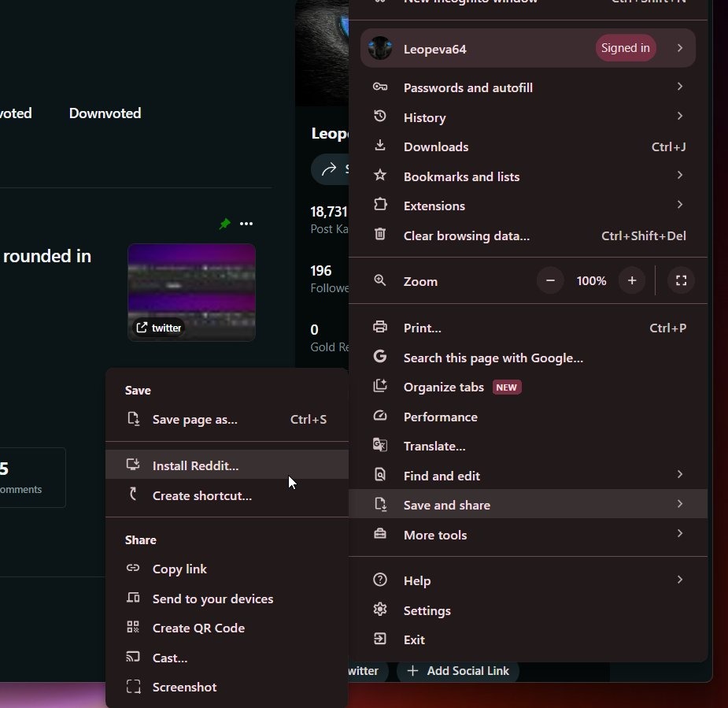Click the Signed in badge
The height and width of the screenshot is (708, 728).
point(626,48)
